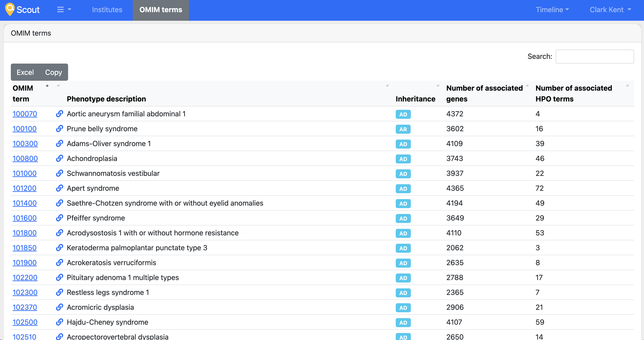Click inside the Search field
Screen dimensions: 644x340
(594, 57)
